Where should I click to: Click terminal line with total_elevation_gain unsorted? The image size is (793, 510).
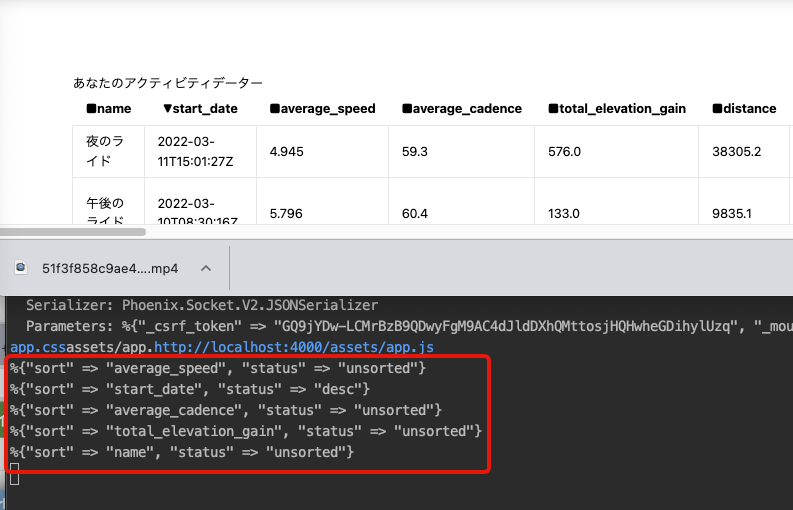click(246, 431)
